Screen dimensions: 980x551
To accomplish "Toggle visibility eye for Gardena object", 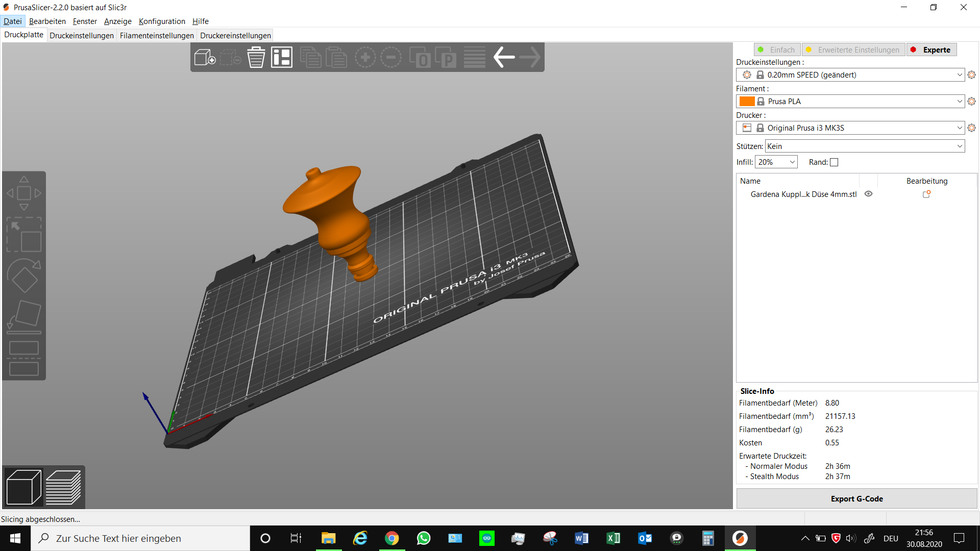I will 868,194.
